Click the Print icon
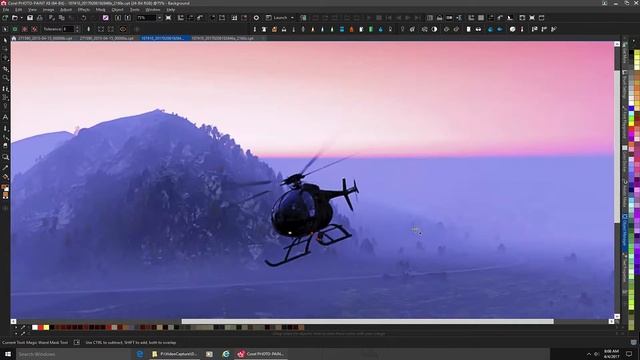640x360 pixels. tap(40, 18)
